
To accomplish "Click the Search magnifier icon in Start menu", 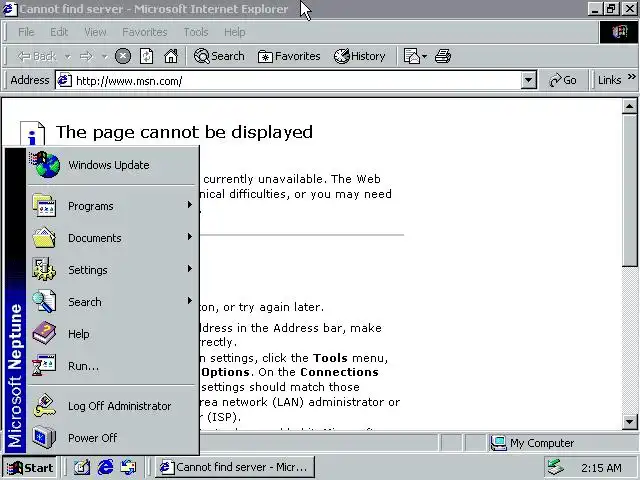I will tap(44, 301).
